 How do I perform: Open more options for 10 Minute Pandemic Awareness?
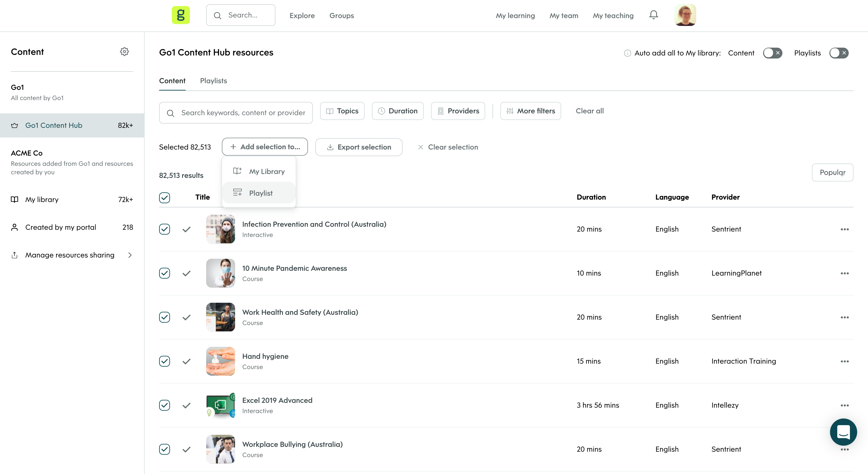pyautogui.click(x=844, y=273)
